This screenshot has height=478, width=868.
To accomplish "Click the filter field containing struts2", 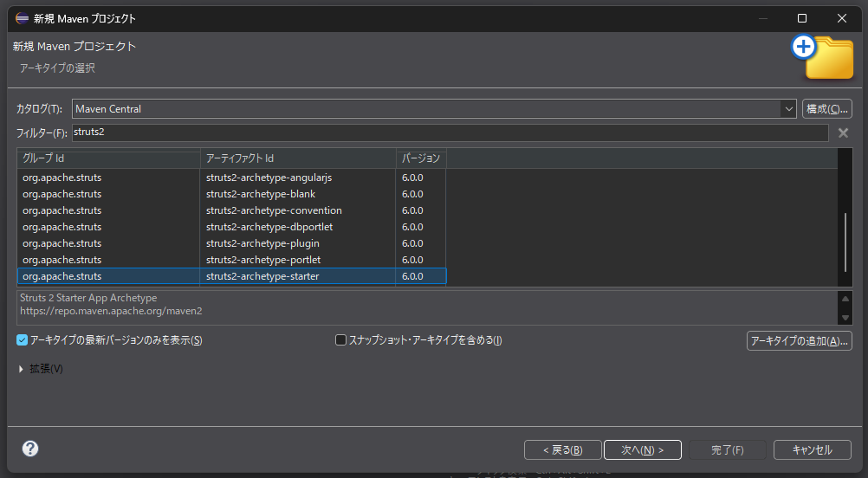I will click(x=450, y=132).
